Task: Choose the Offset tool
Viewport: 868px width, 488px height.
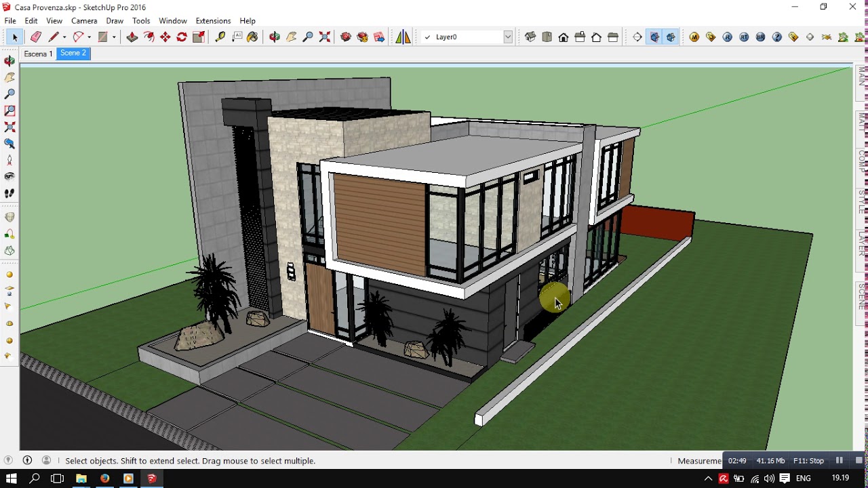Action: coord(149,37)
